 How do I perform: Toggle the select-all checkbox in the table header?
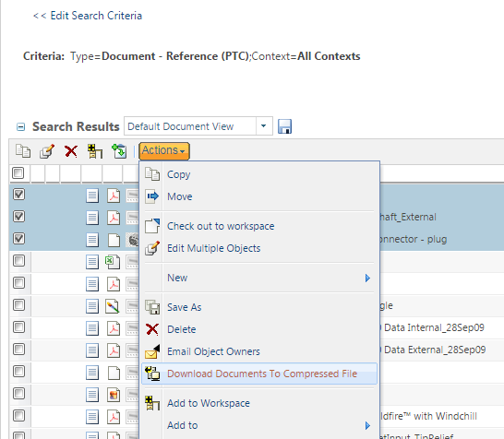[x=18, y=172]
